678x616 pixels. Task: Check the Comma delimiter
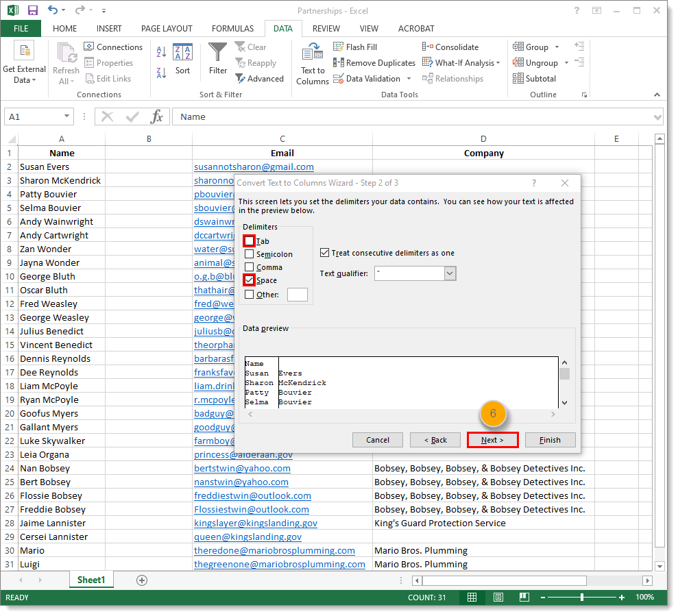point(249,267)
